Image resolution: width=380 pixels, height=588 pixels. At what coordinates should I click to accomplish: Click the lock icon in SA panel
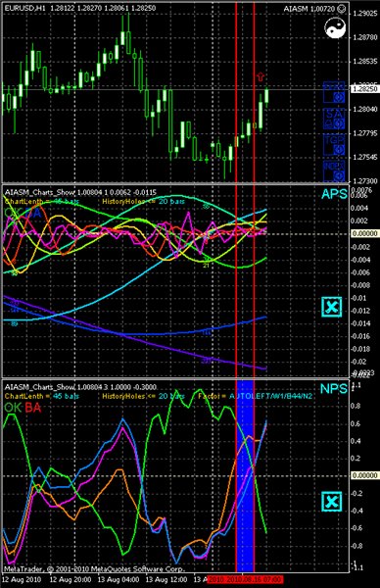pos(329,123)
